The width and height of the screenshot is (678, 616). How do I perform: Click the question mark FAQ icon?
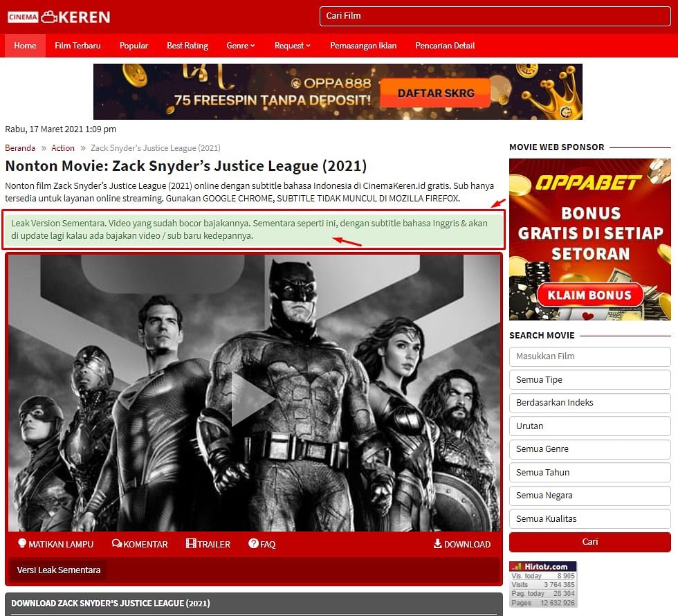point(253,543)
